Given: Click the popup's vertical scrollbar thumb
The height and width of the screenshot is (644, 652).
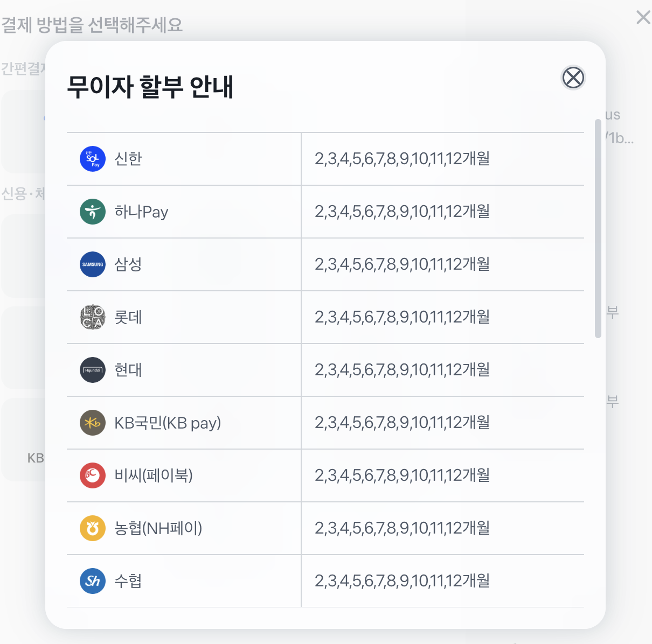Looking at the screenshot, I should 598,229.
